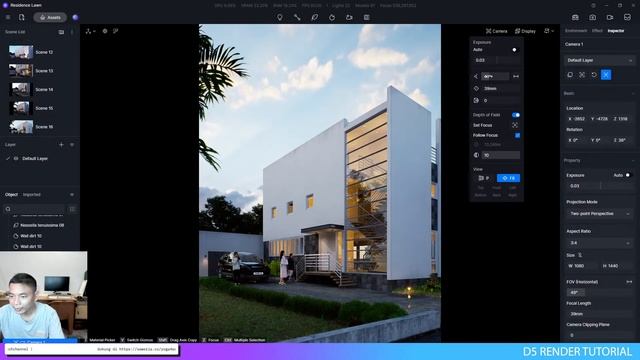The image size is (640, 360).
Task: Click the Set Focus target icon
Action: click(x=515, y=125)
